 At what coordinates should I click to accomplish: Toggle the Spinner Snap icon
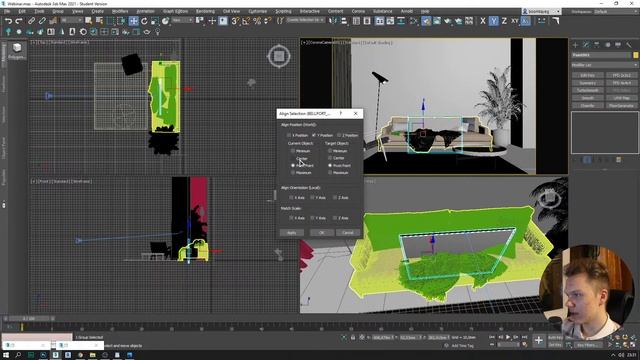pyautogui.click(x=268, y=20)
